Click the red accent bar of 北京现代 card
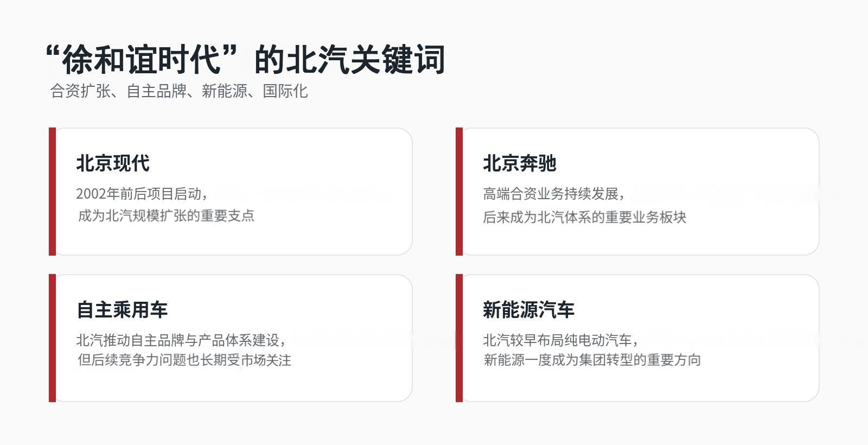The image size is (868, 445). 52,192
